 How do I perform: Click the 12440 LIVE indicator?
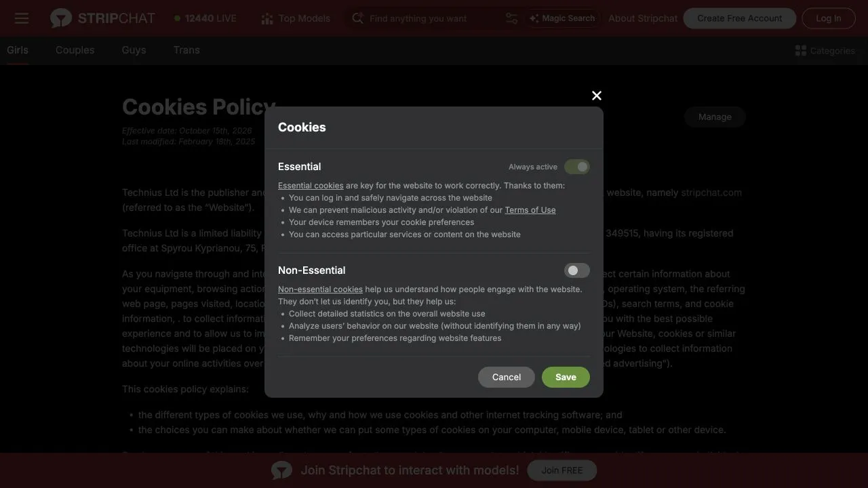point(205,18)
